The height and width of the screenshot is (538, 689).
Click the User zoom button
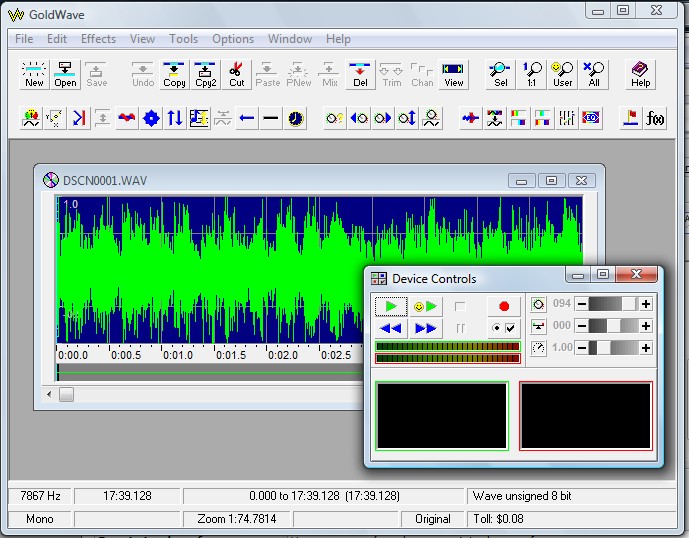coord(563,74)
